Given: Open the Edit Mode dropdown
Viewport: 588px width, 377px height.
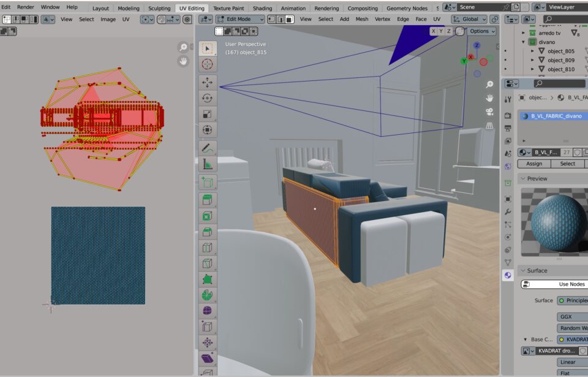Looking at the screenshot, I should [x=240, y=19].
